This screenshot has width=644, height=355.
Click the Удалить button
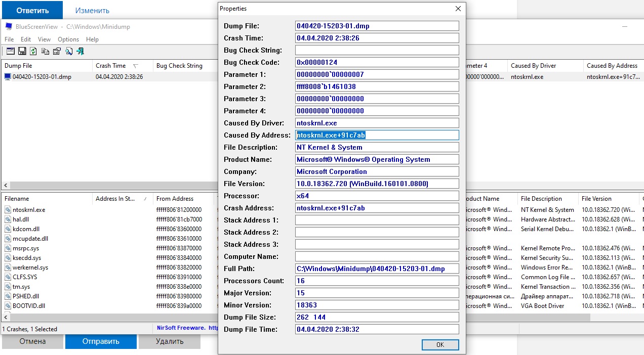[170, 341]
